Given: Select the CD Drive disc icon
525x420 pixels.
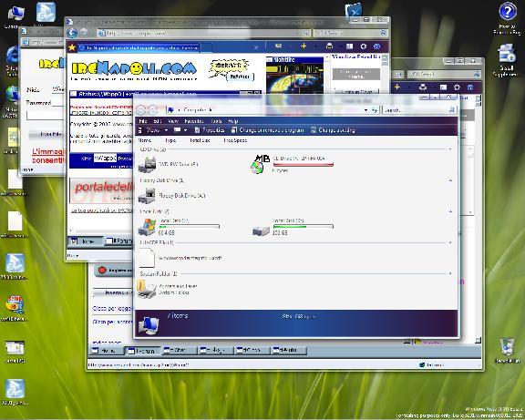Looking at the screenshot, I should [x=257, y=167].
